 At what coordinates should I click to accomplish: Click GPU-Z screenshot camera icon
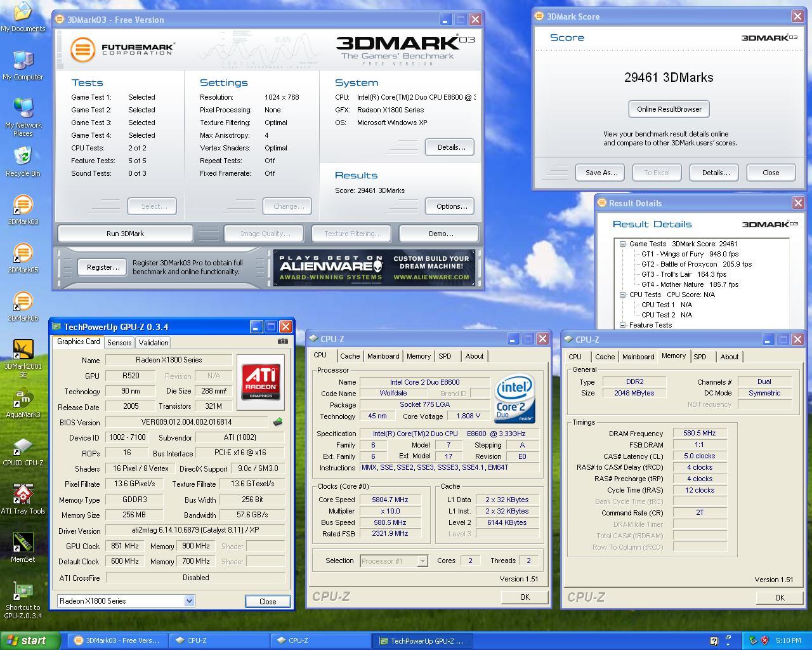[283, 341]
